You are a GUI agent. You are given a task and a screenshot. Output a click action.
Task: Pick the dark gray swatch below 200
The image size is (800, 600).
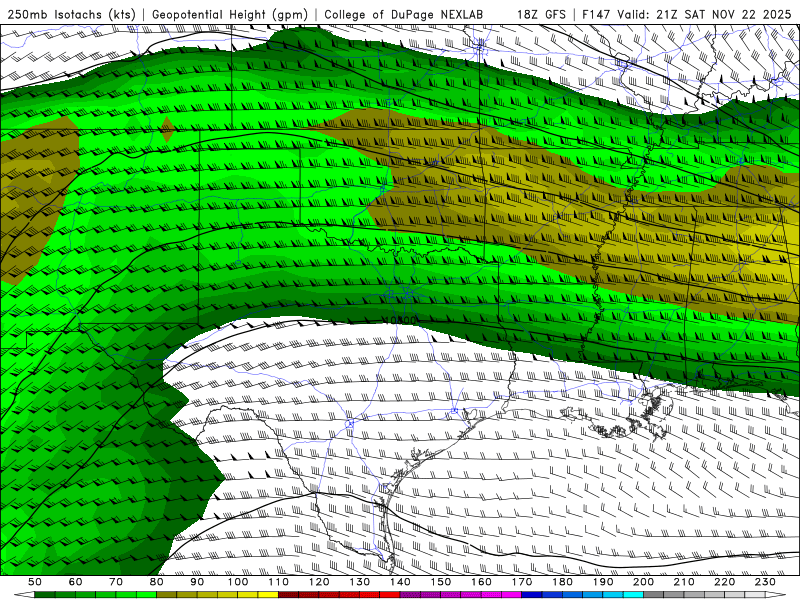pyautogui.click(x=654, y=595)
